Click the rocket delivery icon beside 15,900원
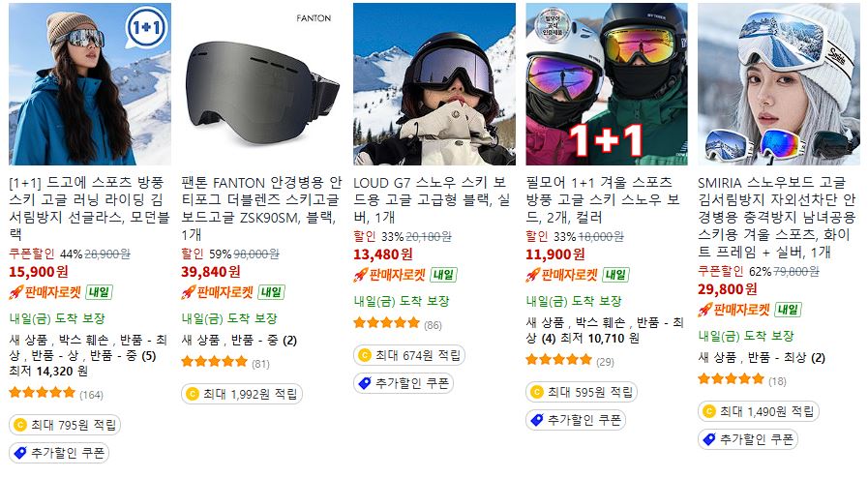This screenshot has width=868, height=478. (x=16, y=292)
